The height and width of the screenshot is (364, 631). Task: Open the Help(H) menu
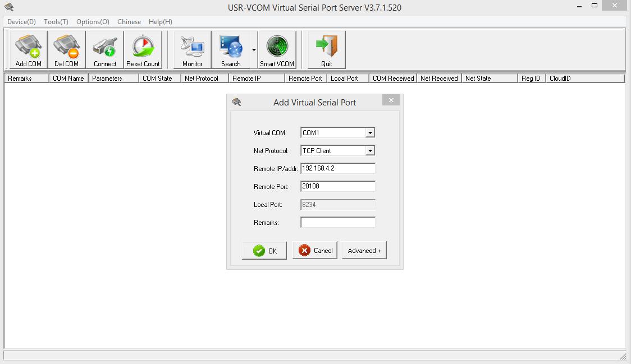[x=160, y=22]
